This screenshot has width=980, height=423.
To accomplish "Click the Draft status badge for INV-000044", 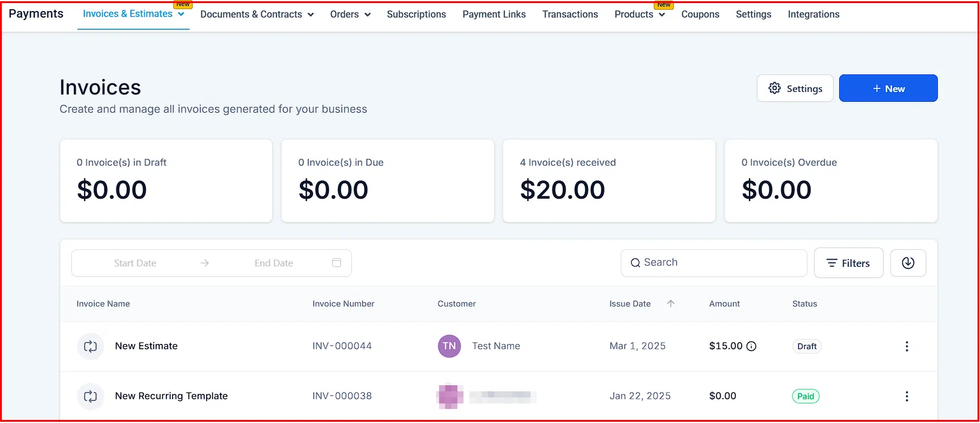I will (806, 346).
